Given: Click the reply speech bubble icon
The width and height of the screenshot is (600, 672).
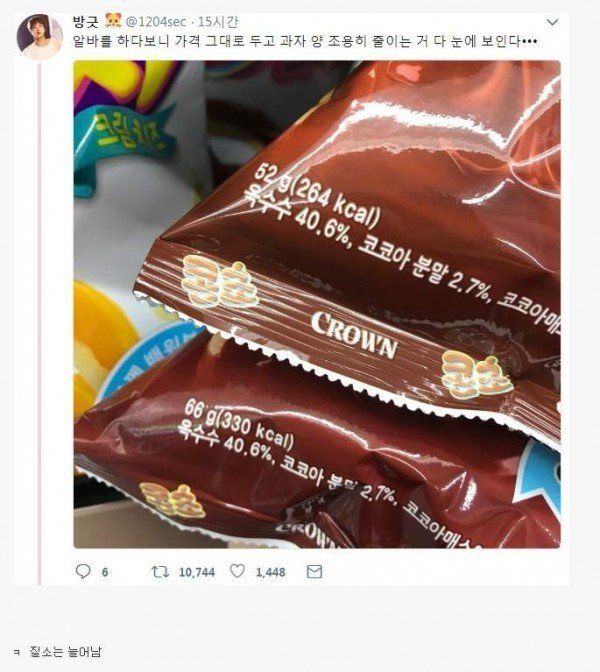Looking at the screenshot, I should point(83,571).
